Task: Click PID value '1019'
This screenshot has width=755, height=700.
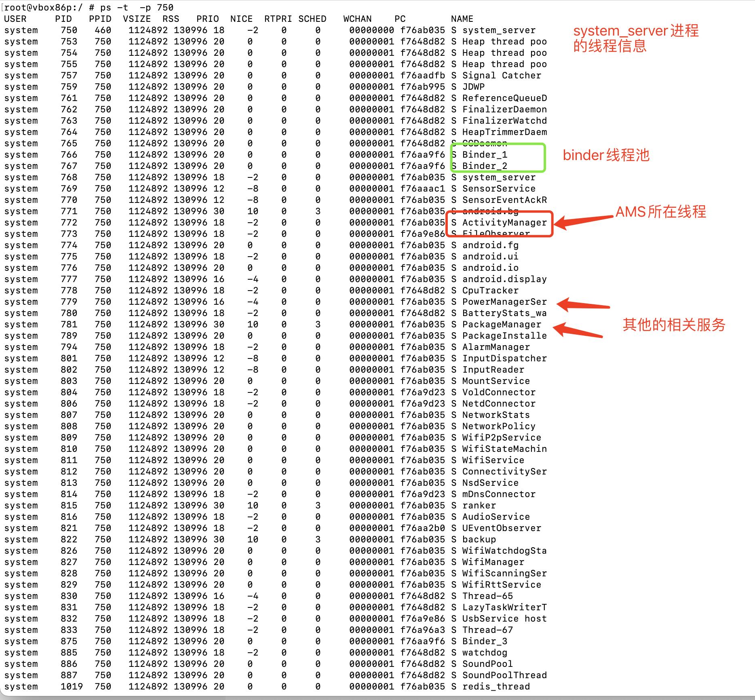Action: pos(72,686)
